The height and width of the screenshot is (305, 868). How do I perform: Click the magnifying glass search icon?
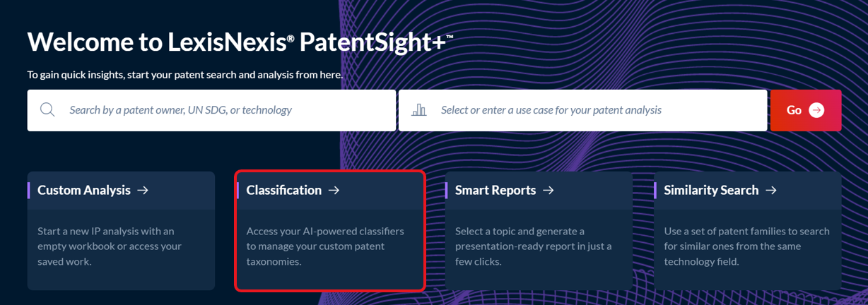coord(47,110)
